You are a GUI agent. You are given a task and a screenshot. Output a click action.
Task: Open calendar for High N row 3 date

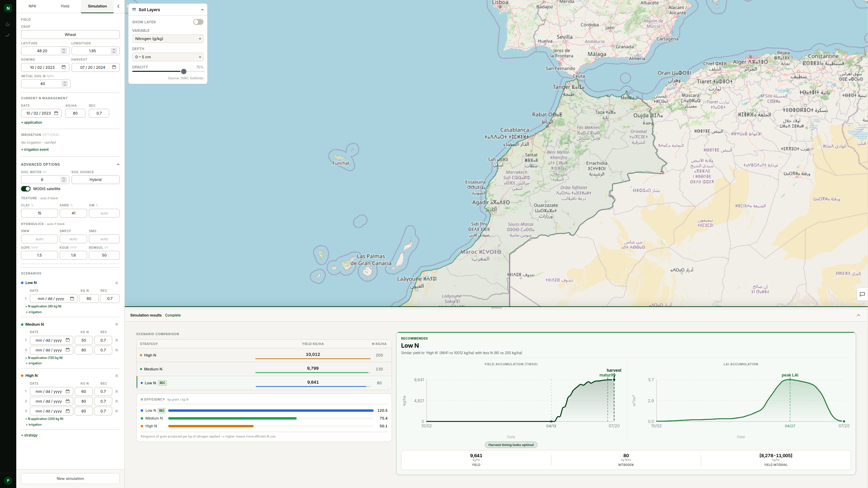[67, 411]
